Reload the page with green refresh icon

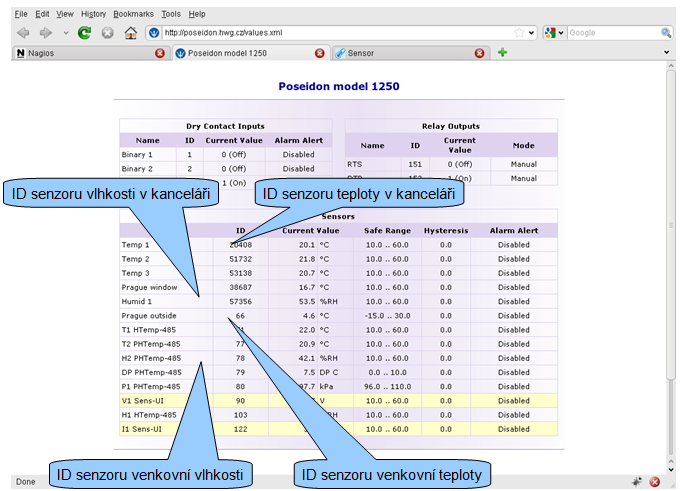84,33
